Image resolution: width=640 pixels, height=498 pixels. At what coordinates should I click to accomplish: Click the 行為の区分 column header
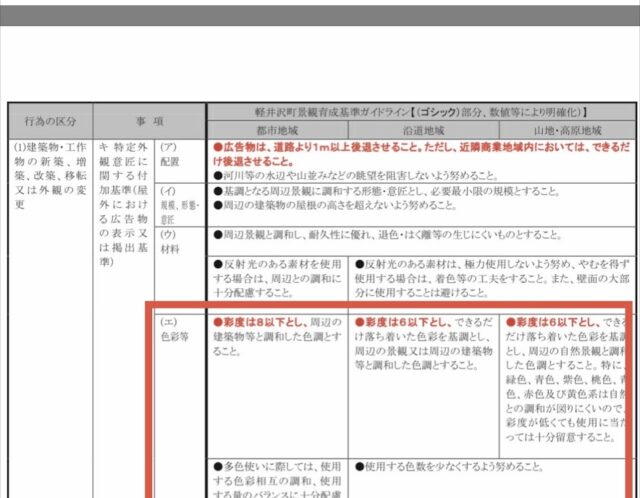click(x=50, y=120)
